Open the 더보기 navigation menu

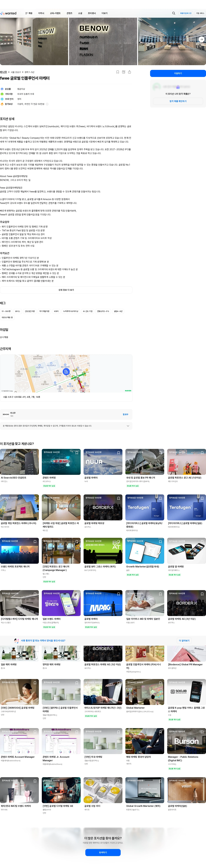pyautogui.click(x=105, y=13)
